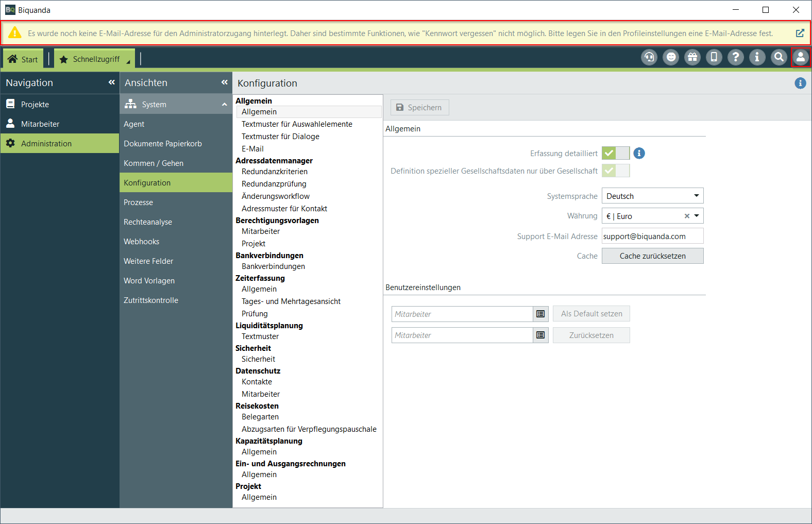Click the Support E-Mail Adresse field

652,236
